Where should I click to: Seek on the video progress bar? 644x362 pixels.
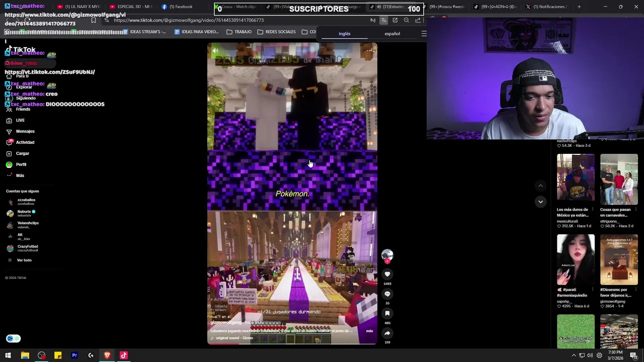click(292, 343)
